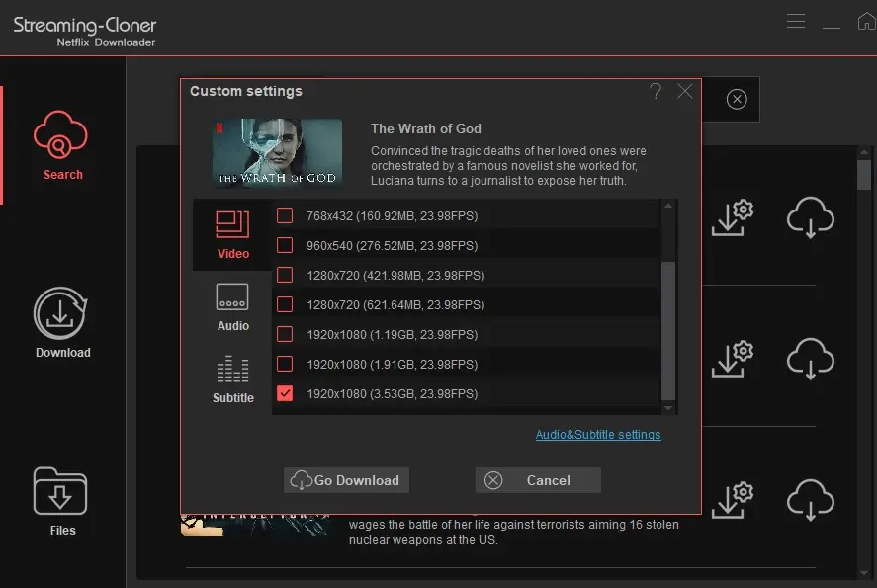Start cloud download for second result
Image resolution: width=877 pixels, height=588 pixels.
[811, 359]
